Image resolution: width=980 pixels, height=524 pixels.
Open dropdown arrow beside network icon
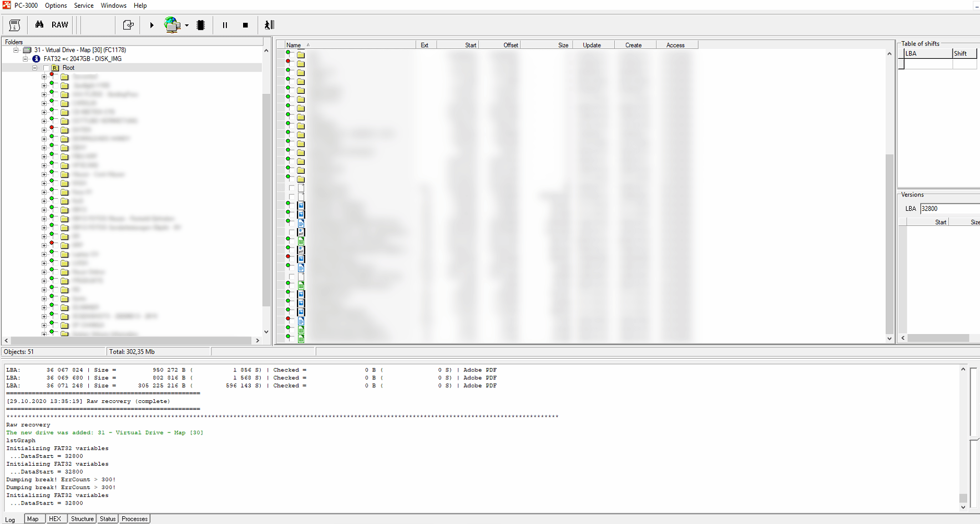pos(187,26)
